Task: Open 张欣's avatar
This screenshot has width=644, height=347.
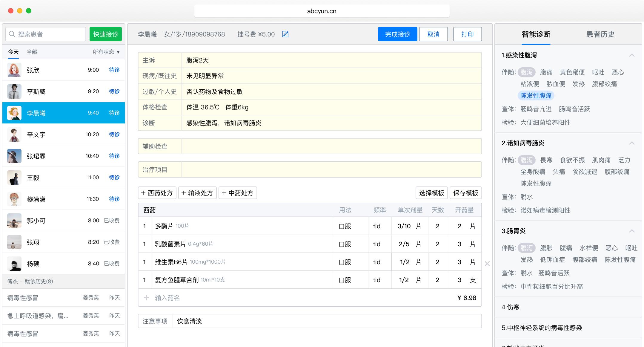Action: coord(14,70)
